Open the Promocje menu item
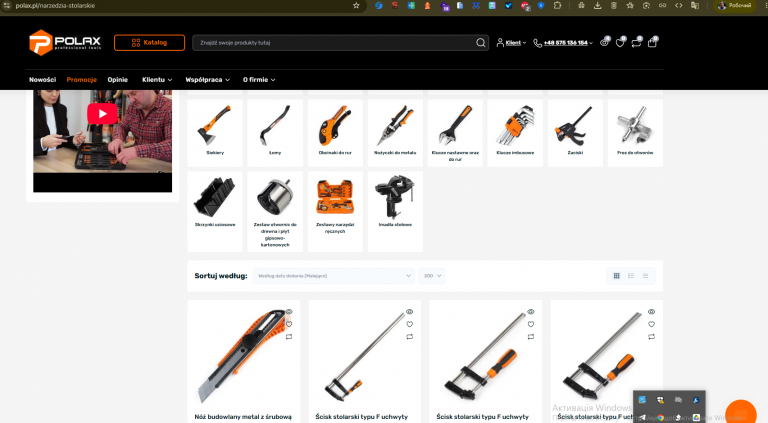 [82, 79]
